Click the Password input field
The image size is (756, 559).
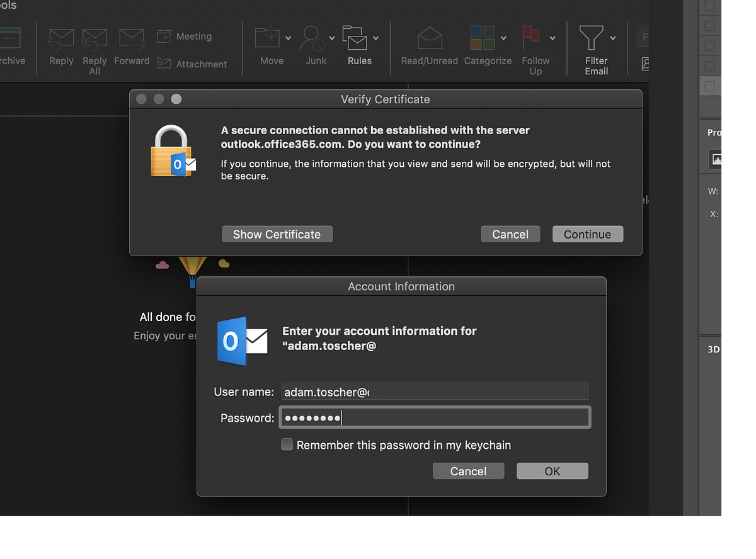[435, 417]
